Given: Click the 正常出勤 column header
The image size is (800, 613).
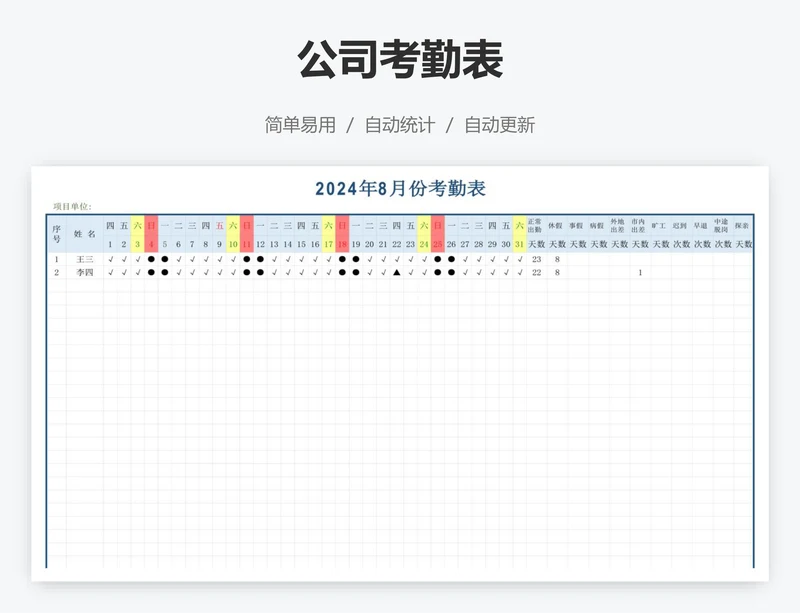Looking at the screenshot, I should click(x=535, y=226).
